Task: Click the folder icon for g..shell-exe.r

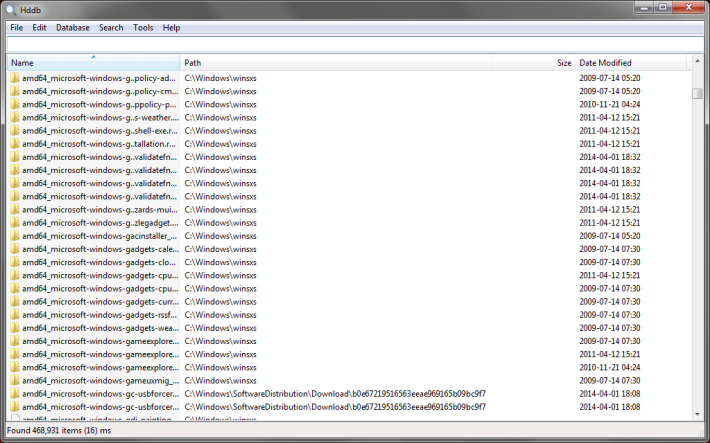Action: [x=15, y=130]
